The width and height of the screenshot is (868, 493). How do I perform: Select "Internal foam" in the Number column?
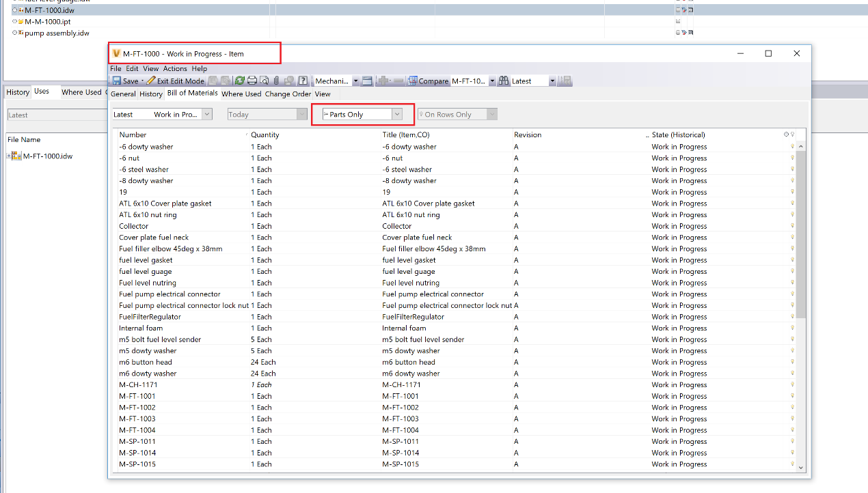coord(141,328)
